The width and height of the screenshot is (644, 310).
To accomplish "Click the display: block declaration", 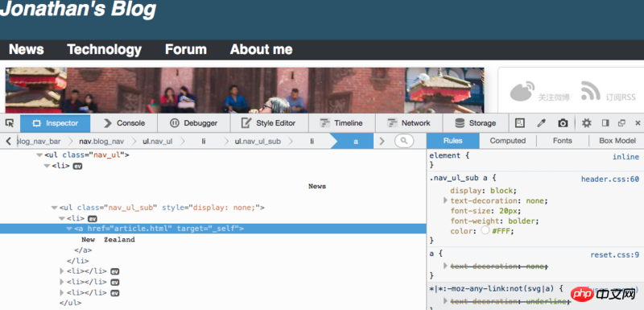I will (x=484, y=191).
